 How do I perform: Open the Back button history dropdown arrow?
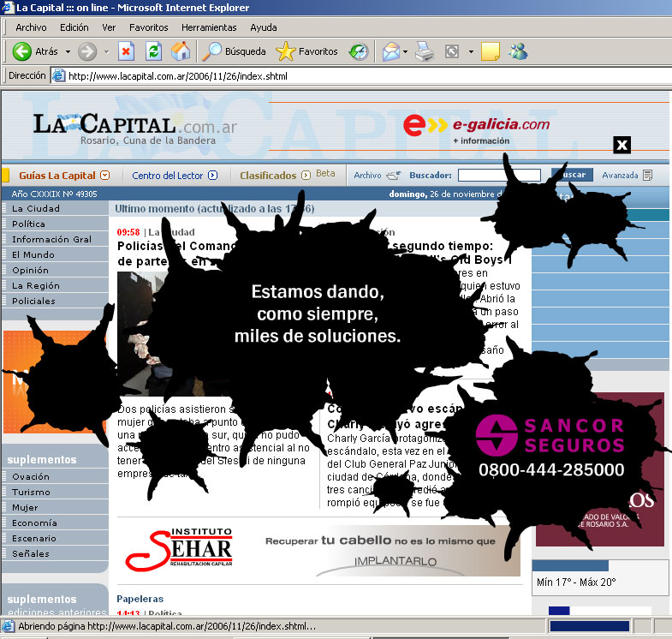point(68,52)
